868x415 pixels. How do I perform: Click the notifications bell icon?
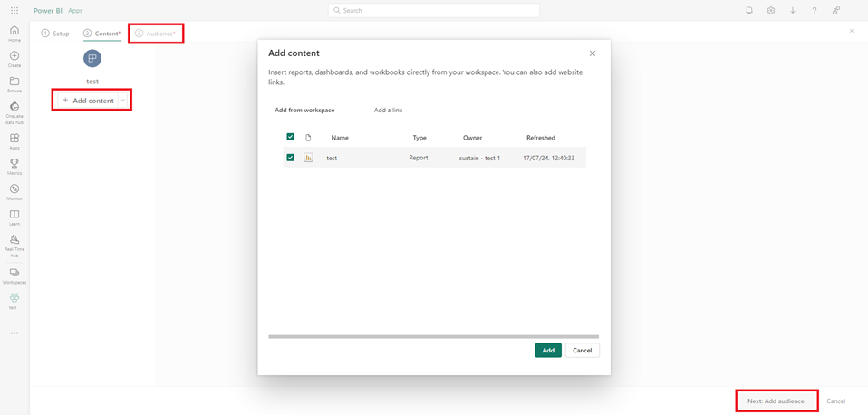749,11
